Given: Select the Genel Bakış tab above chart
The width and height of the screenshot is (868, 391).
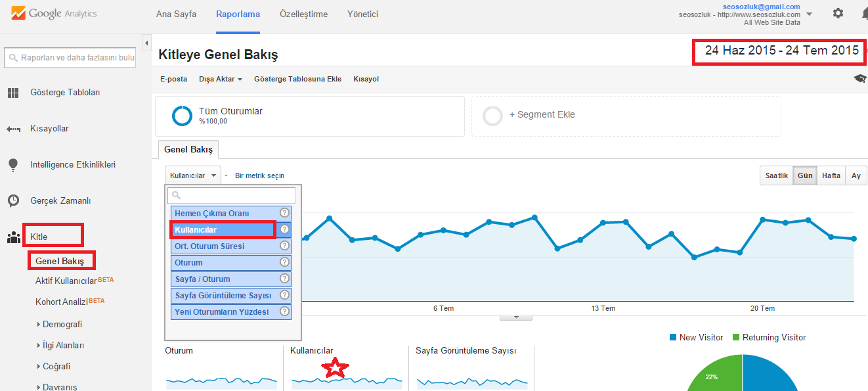Looking at the screenshot, I should 188,149.
